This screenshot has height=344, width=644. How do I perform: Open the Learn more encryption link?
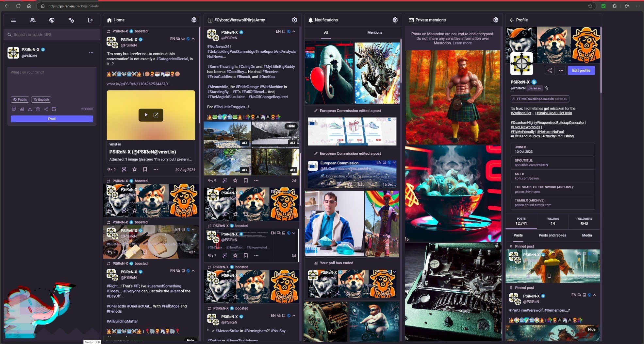click(462, 43)
